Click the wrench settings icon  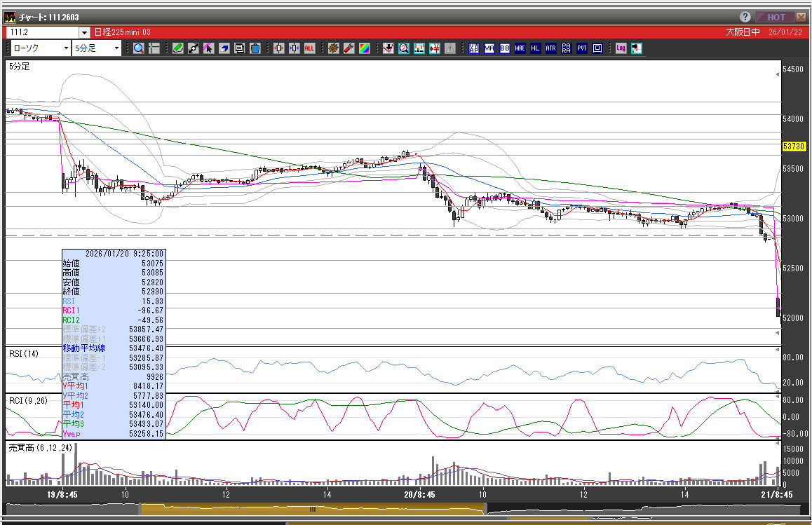tap(349, 48)
